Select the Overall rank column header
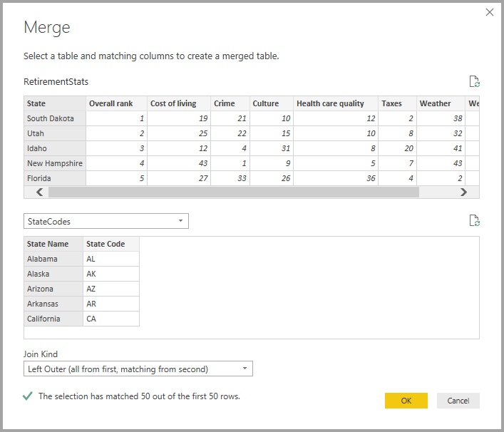 116,103
